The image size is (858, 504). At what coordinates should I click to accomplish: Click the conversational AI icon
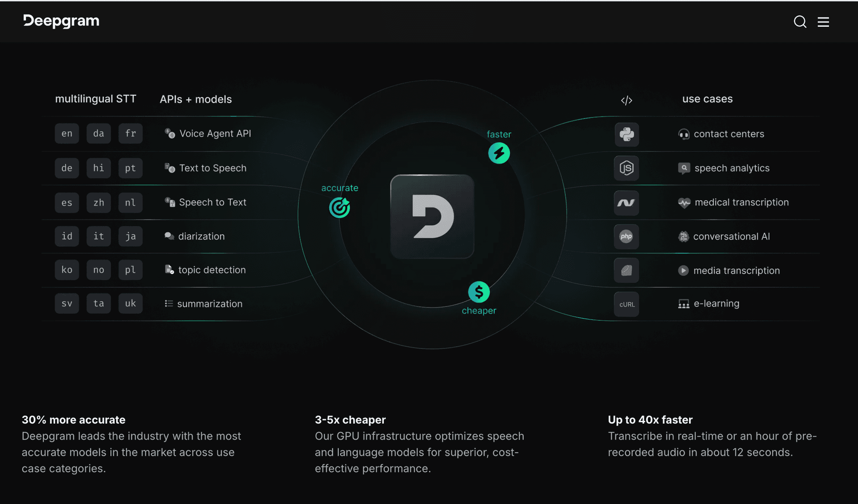click(x=683, y=236)
